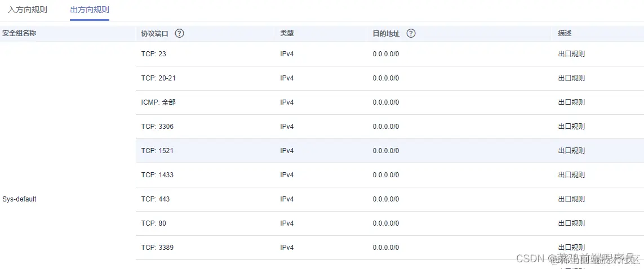644x269 pixels.
Task: Select the TCP: 3306 rule cell
Action: tap(157, 126)
